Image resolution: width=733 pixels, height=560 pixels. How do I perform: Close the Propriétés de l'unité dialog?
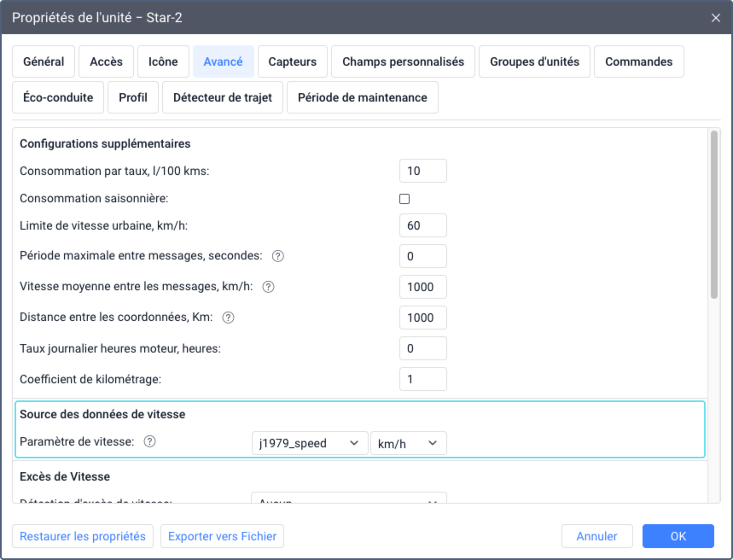715,17
